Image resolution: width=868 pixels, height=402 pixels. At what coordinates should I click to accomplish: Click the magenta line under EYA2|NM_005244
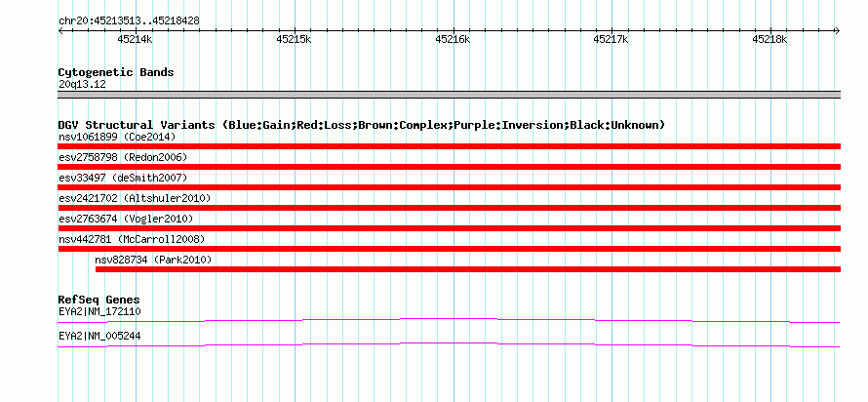tap(449, 344)
